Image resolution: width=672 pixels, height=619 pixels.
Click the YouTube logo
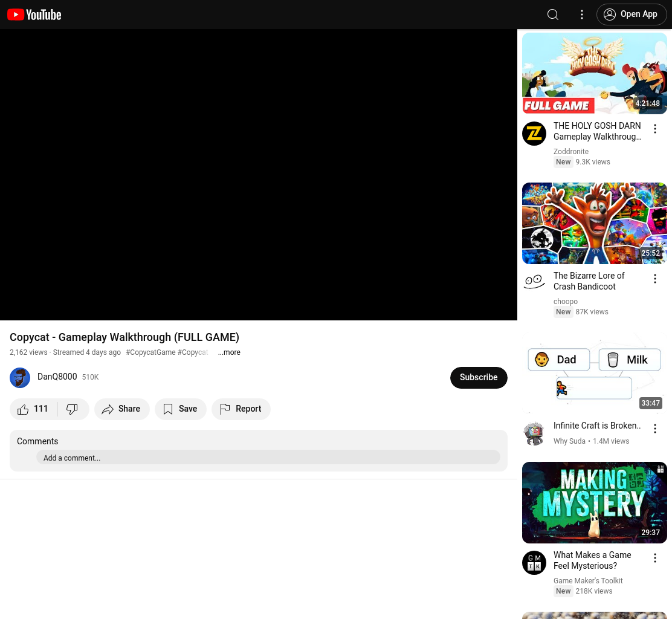click(x=34, y=15)
